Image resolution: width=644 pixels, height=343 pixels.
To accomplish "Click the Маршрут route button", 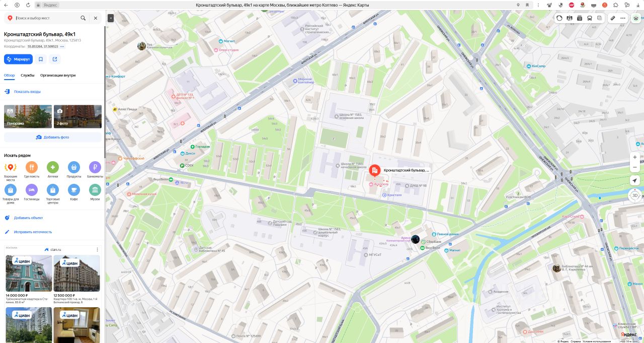I will click(x=18, y=59).
